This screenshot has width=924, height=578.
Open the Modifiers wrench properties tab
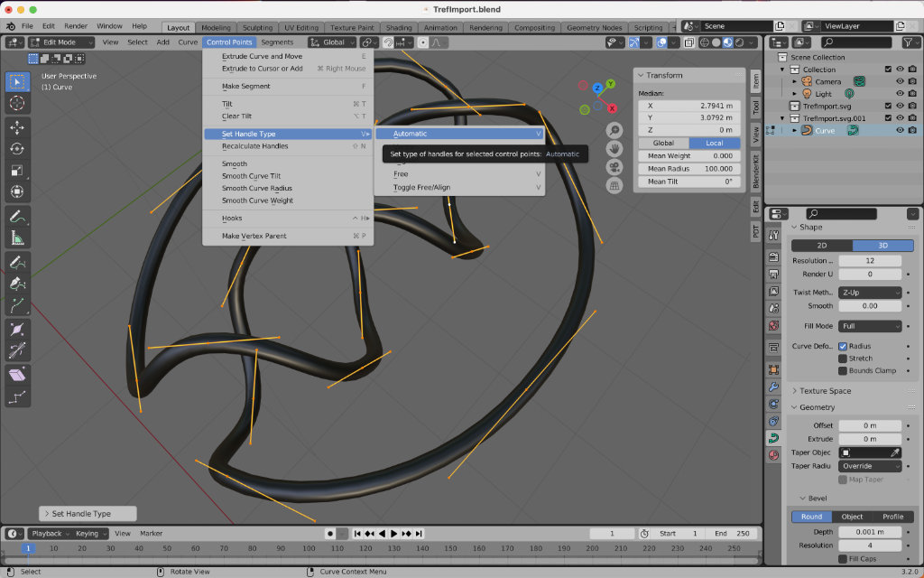(x=773, y=387)
